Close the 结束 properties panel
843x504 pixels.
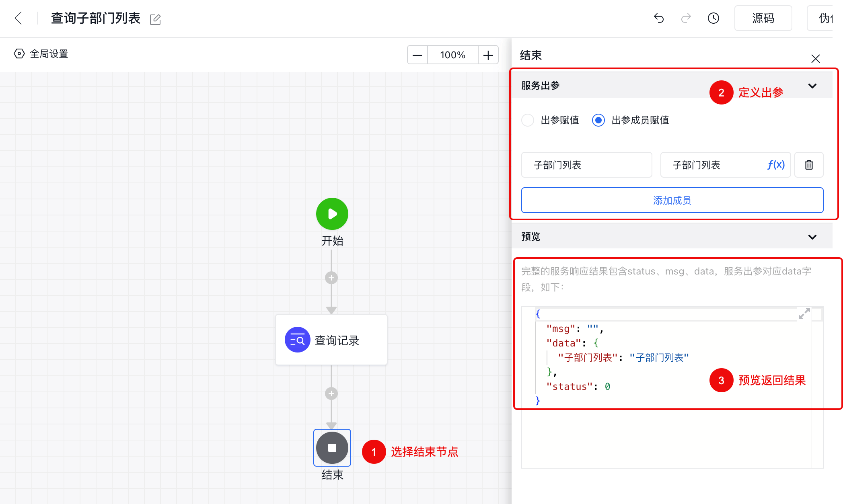point(816,59)
